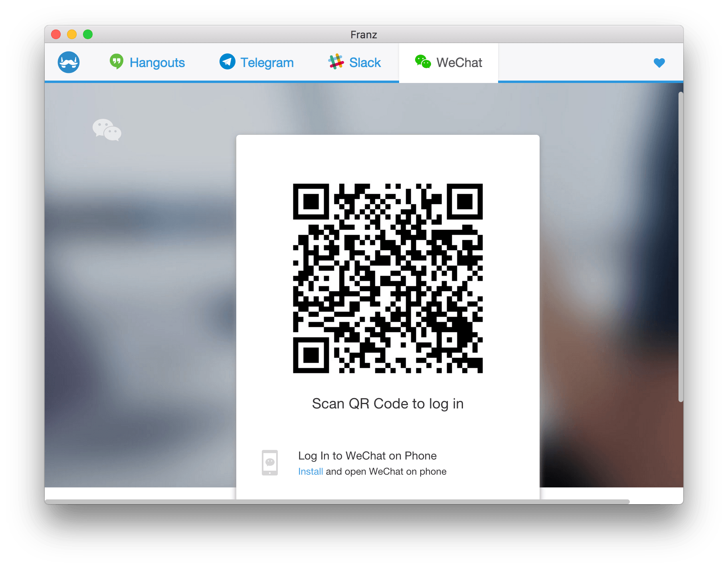Click 'Log In to WeChat on Phone' heading
728x568 pixels.
[368, 456]
